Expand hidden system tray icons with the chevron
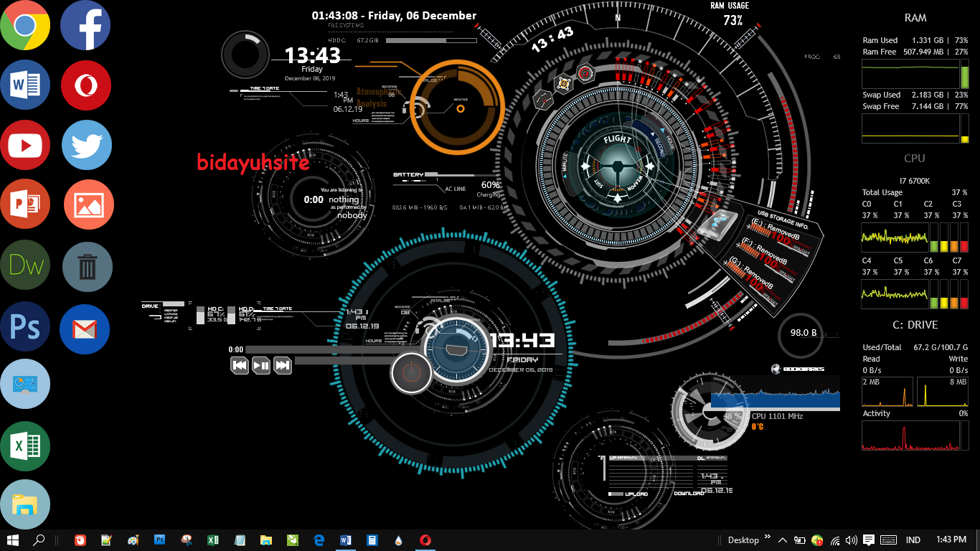 point(782,540)
